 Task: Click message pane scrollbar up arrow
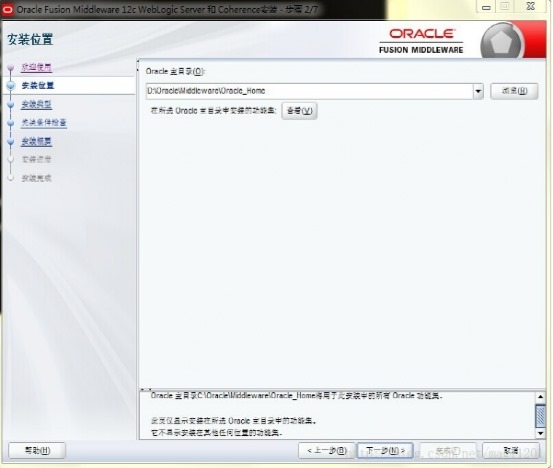point(540,397)
